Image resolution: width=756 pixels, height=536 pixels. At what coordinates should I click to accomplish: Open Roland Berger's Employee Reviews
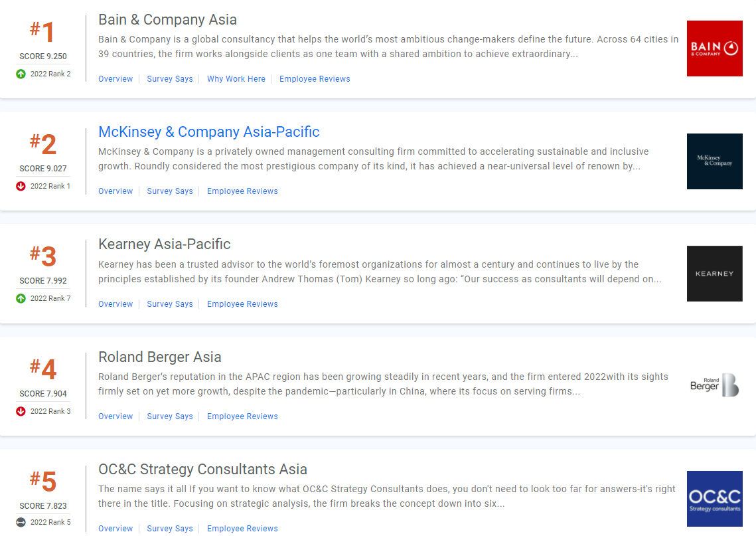(x=242, y=416)
